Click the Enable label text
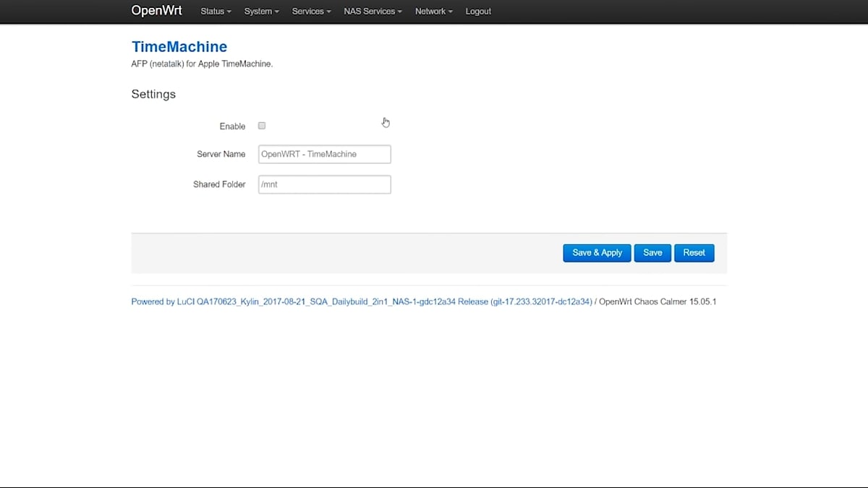Viewport: 868px width, 488px height. pos(232,127)
